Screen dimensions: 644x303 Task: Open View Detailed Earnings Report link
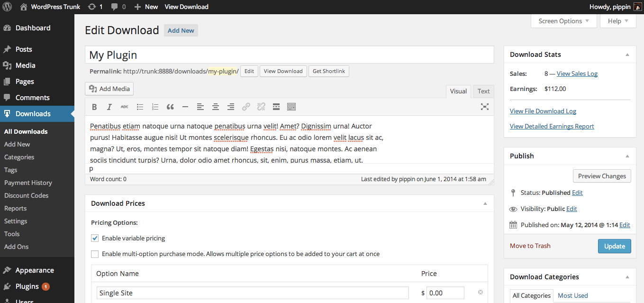coord(552,126)
